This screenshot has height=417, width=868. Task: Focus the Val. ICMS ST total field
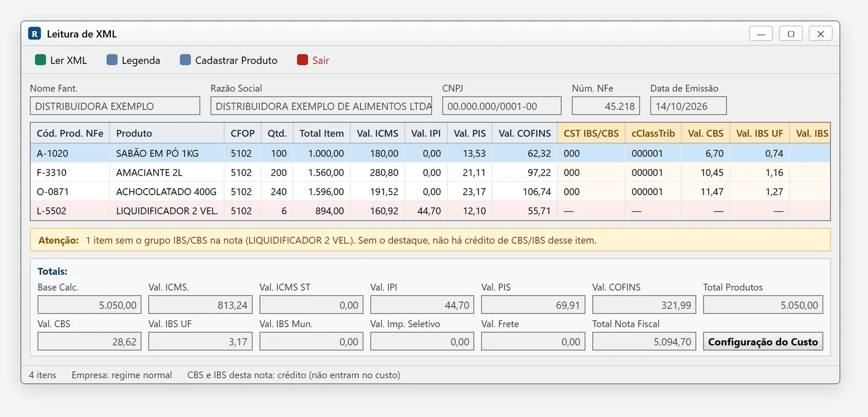tap(311, 305)
